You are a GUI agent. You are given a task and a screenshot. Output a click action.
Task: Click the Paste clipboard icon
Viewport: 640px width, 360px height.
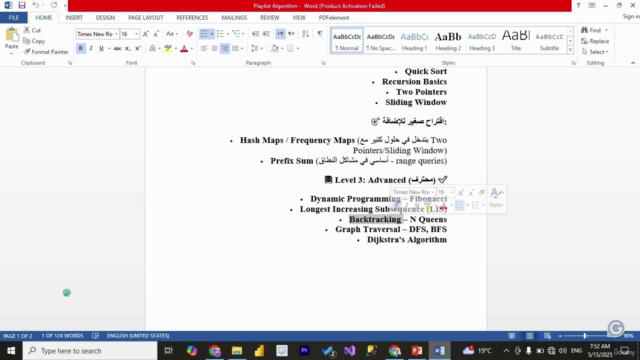coord(11,36)
